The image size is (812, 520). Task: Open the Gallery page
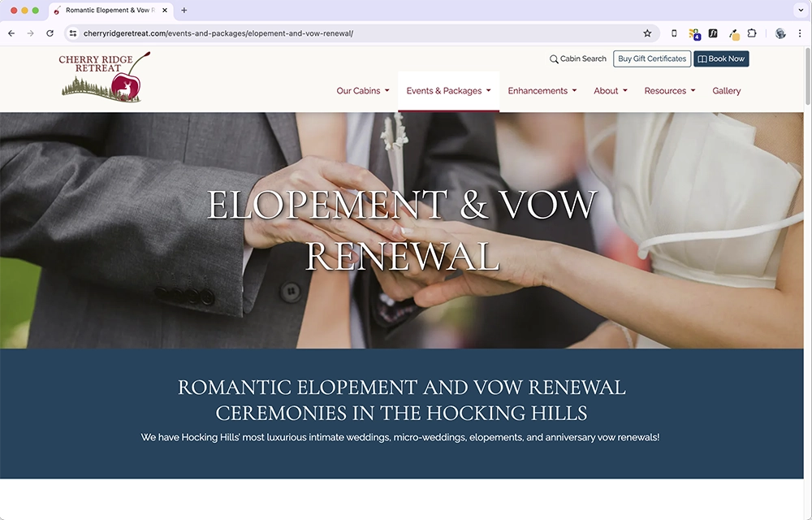726,91
